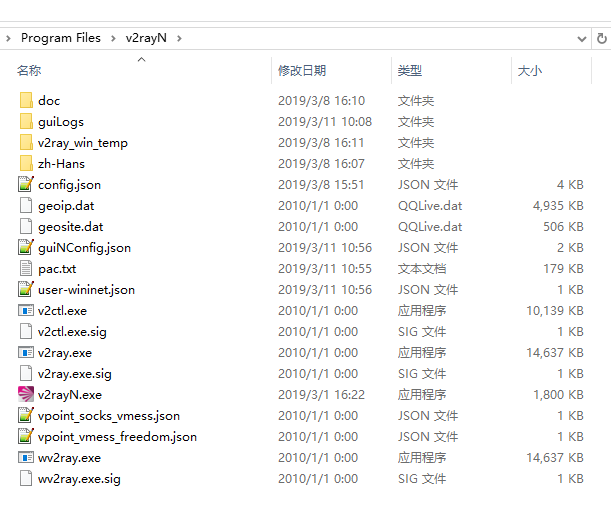Open the address bar history dropdown
611x530 pixels.
[582, 39]
